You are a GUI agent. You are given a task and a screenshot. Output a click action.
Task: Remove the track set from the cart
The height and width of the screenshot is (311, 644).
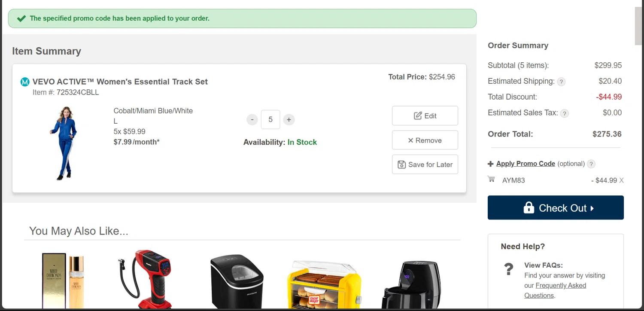point(425,140)
